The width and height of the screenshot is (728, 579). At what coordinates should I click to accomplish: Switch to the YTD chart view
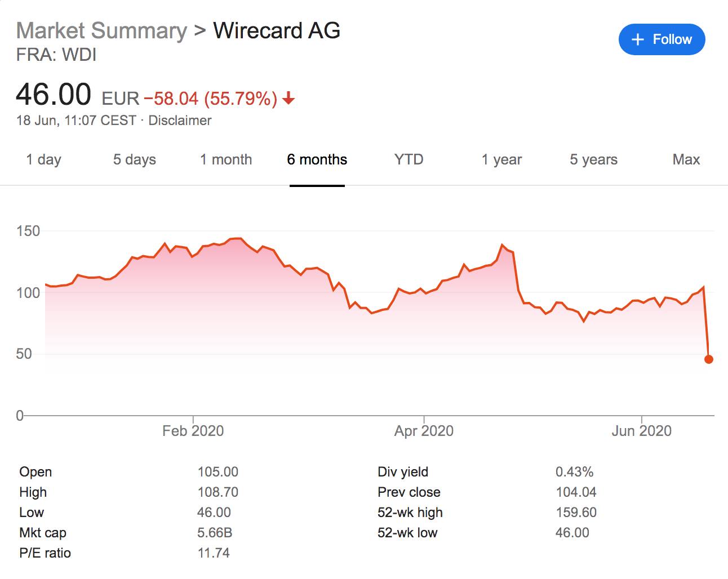409,160
